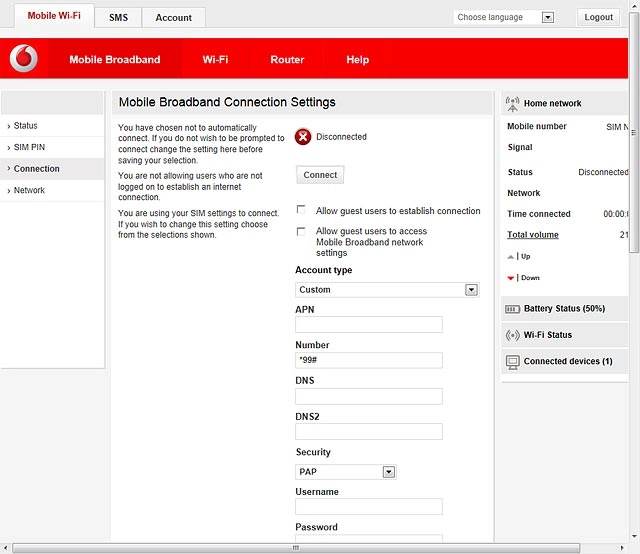Click the Connect button
The height and width of the screenshot is (554, 640).
[320, 175]
